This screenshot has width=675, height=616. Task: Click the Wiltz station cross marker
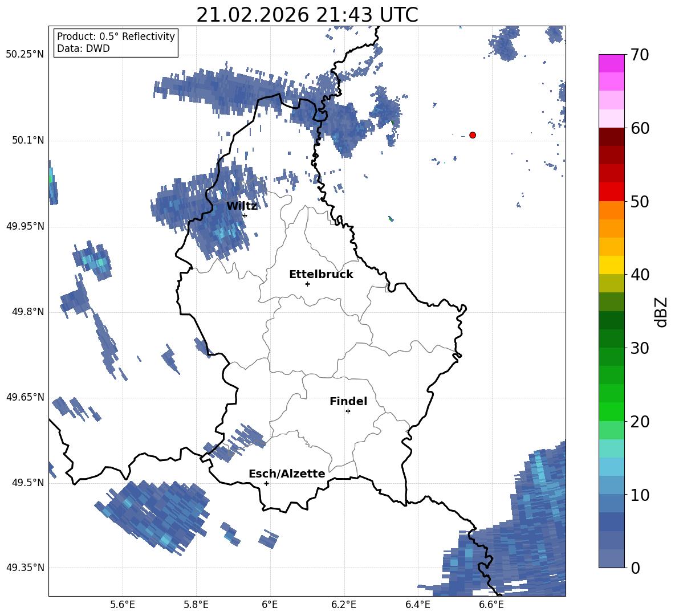tap(245, 215)
